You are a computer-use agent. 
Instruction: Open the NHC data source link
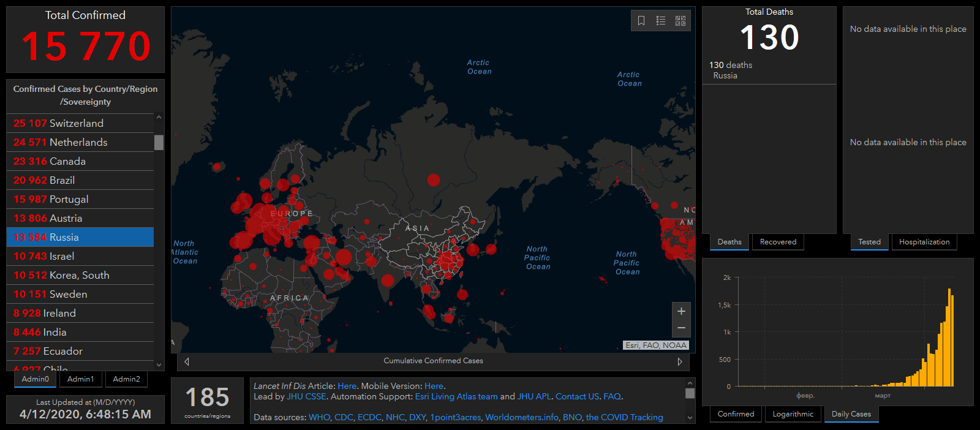click(395, 417)
